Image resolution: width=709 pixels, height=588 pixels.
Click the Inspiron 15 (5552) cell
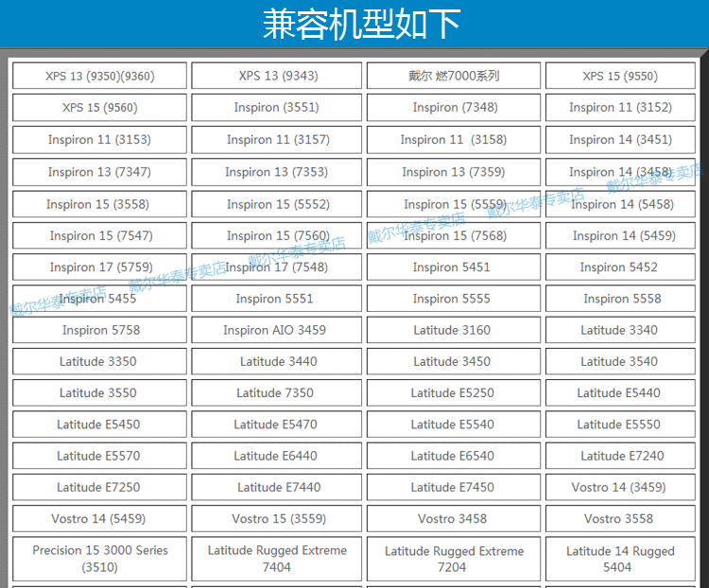277,204
